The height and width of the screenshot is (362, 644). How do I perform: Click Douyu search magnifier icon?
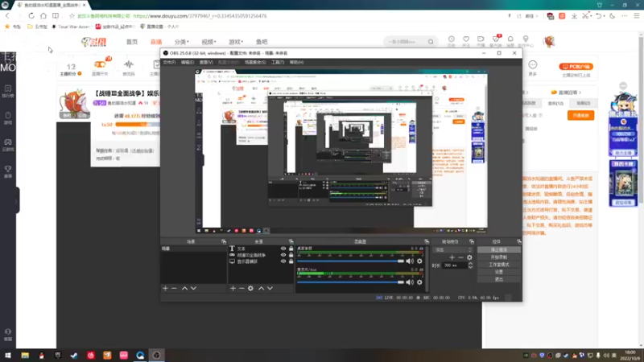[x=431, y=42]
